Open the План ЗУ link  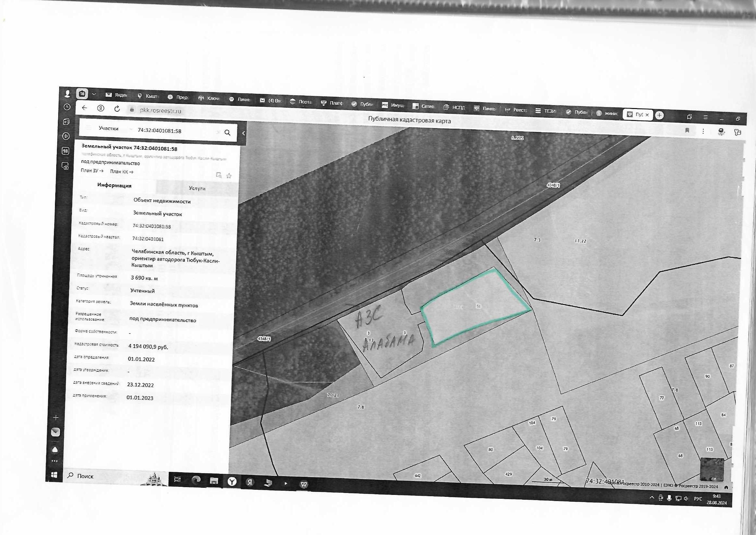pos(92,171)
